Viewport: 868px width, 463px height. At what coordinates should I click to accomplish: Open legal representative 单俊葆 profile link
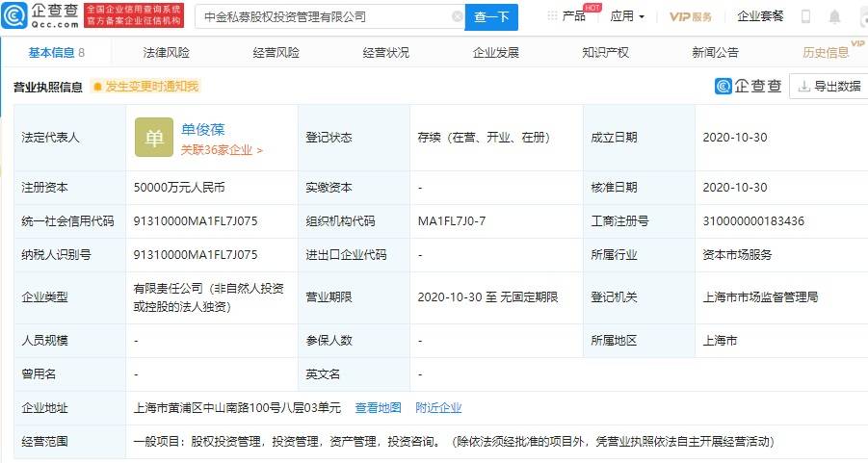click(x=202, y=129)
